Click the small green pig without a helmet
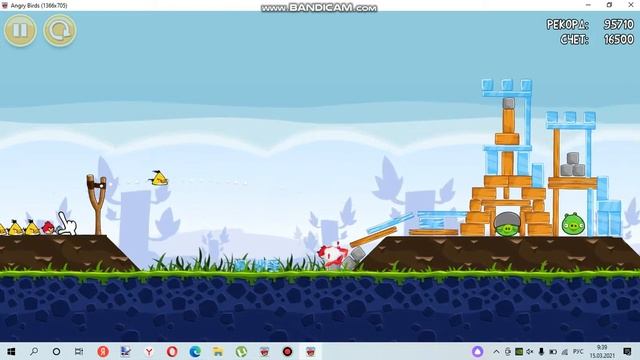 coord(573,224)
